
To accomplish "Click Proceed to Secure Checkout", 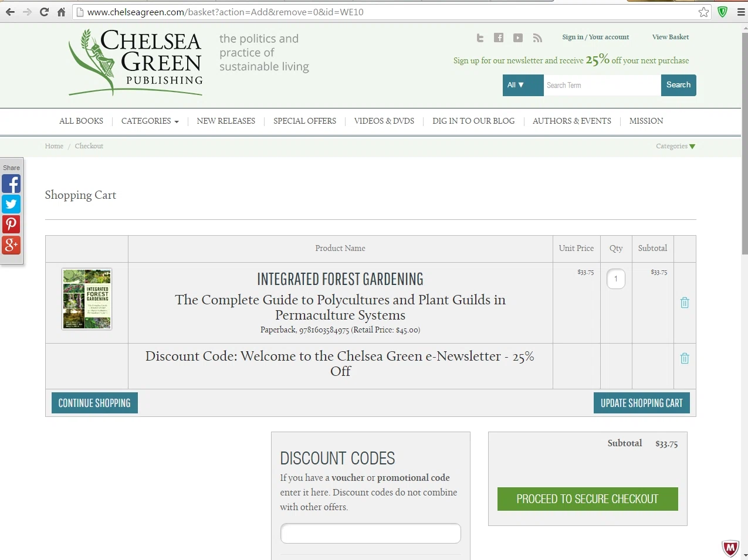I will [x=588, y=499].
